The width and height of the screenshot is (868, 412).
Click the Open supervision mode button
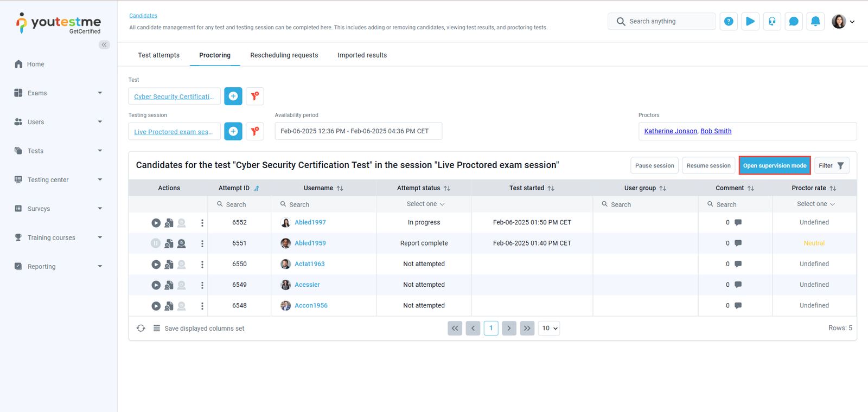pos(774,166)
